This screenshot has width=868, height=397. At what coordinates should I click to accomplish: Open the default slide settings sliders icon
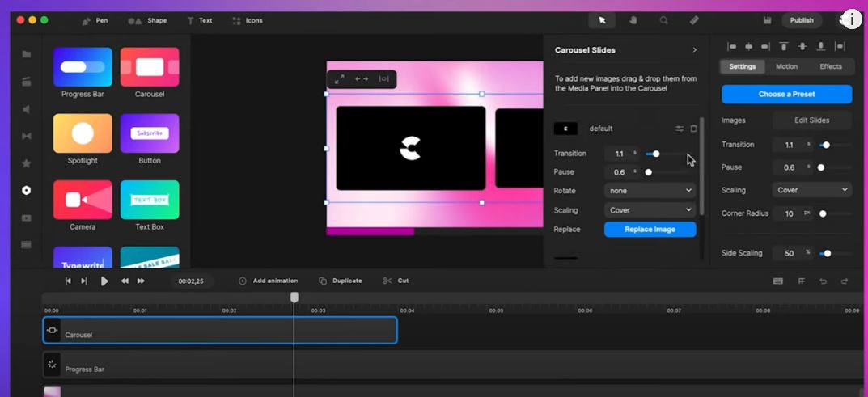[680, 129]
